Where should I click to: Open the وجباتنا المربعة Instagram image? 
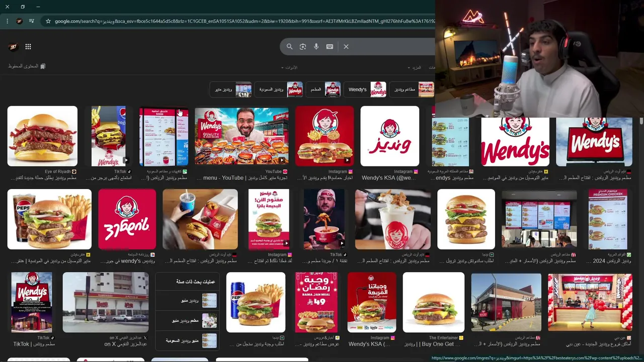click(372, 303)
